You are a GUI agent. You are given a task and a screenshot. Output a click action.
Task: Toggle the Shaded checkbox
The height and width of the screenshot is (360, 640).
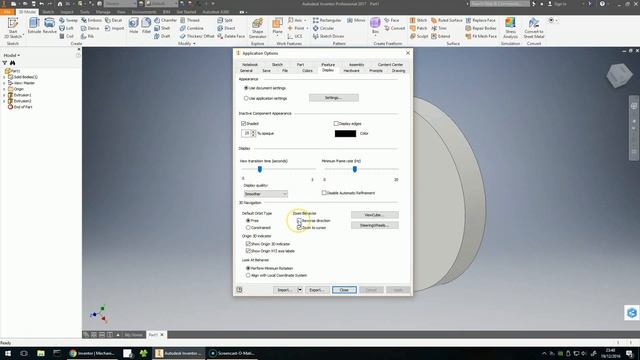pos(244,123)
